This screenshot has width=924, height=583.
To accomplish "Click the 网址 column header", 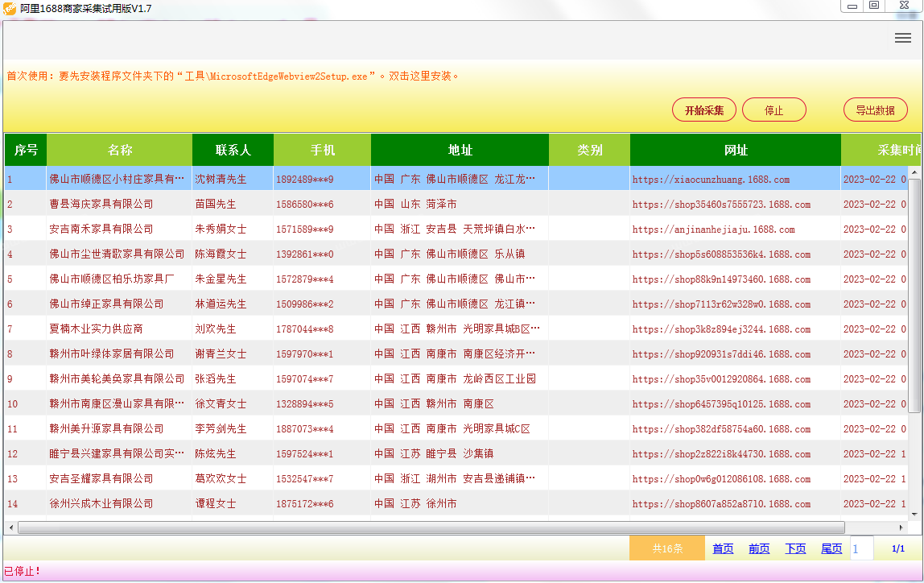I will tap(736, 150).
